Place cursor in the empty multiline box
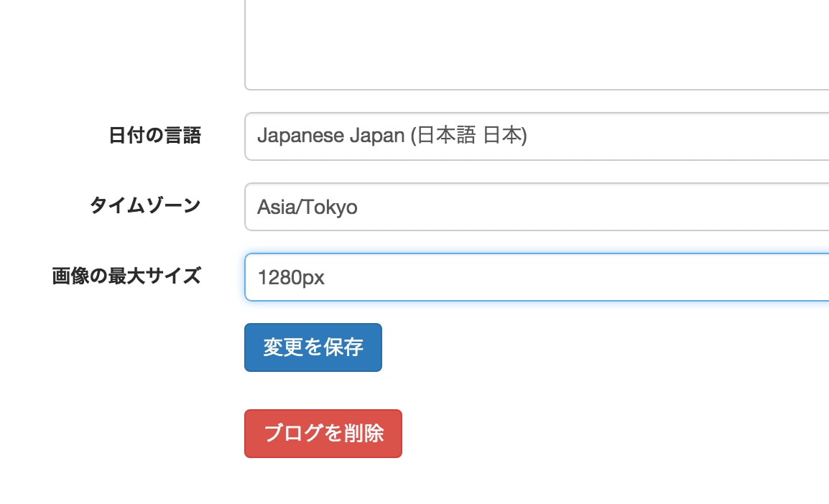This screenshot has height=504, width=829. [x=537, y=45]
